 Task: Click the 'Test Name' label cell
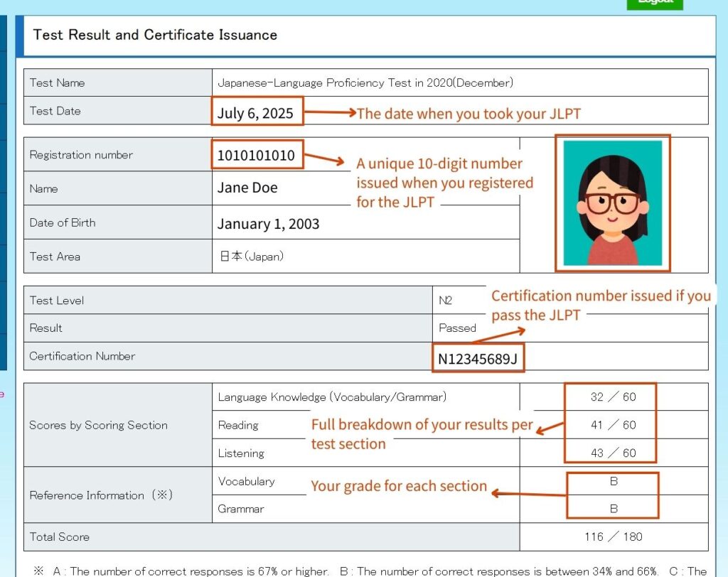118,82
